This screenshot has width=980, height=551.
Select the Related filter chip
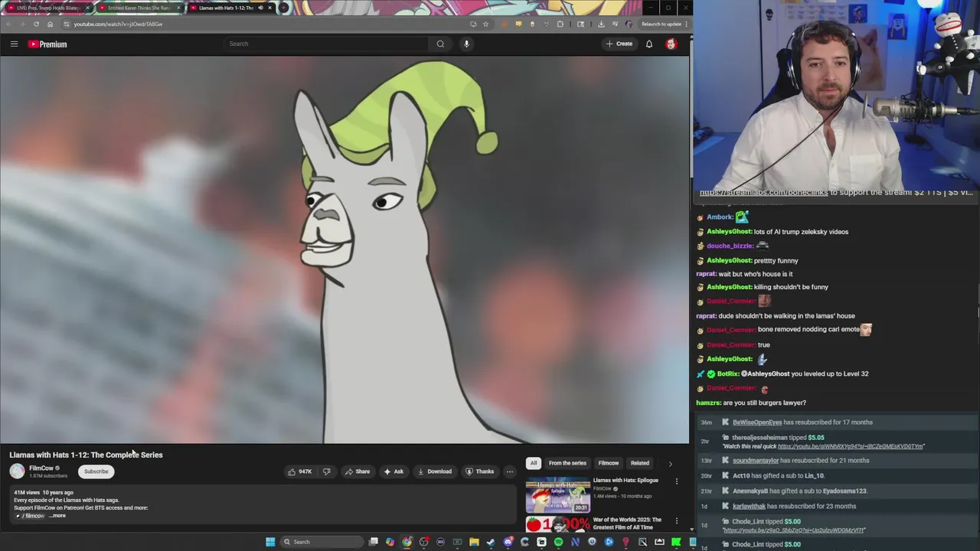(640, 463)
